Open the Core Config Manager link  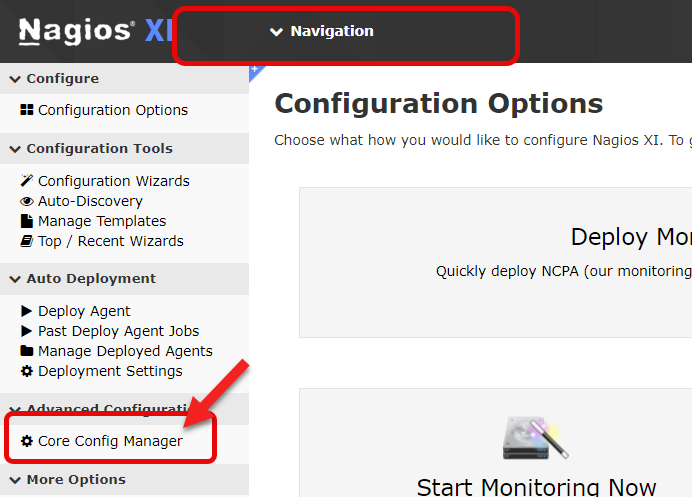(x=110, y=441)
